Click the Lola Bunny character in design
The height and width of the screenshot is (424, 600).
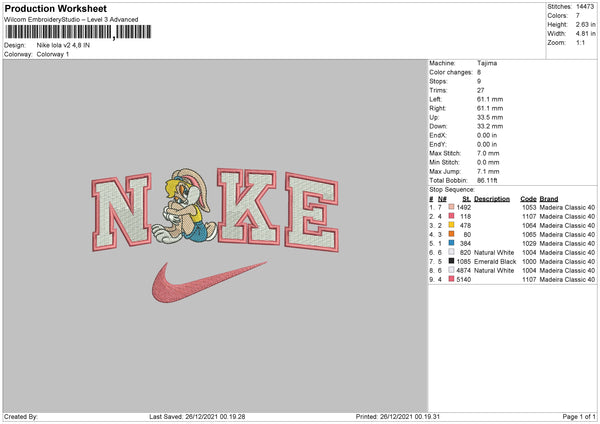coord(184,206)
